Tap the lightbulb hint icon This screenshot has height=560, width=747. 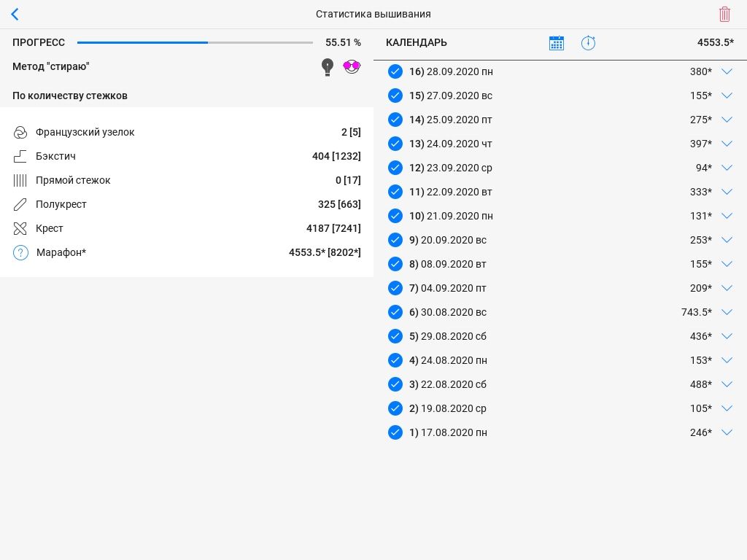pos(328,67)
